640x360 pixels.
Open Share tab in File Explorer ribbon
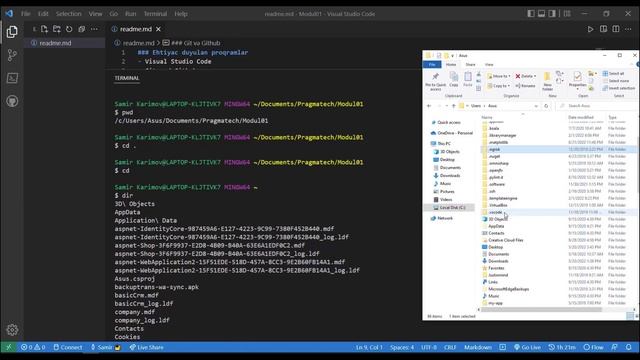click(x=470, y=64)
